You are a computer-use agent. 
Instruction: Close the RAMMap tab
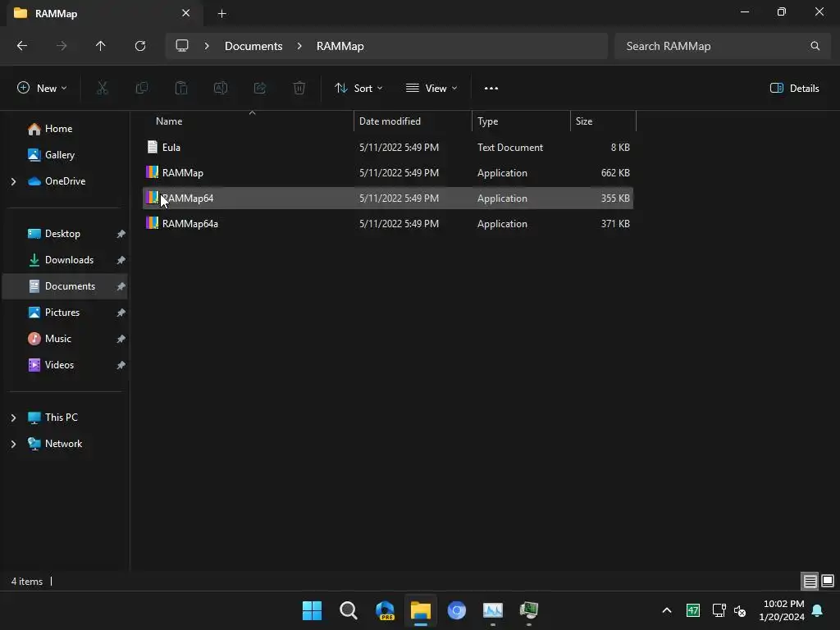pyautogui.click(x=186, y=13)
